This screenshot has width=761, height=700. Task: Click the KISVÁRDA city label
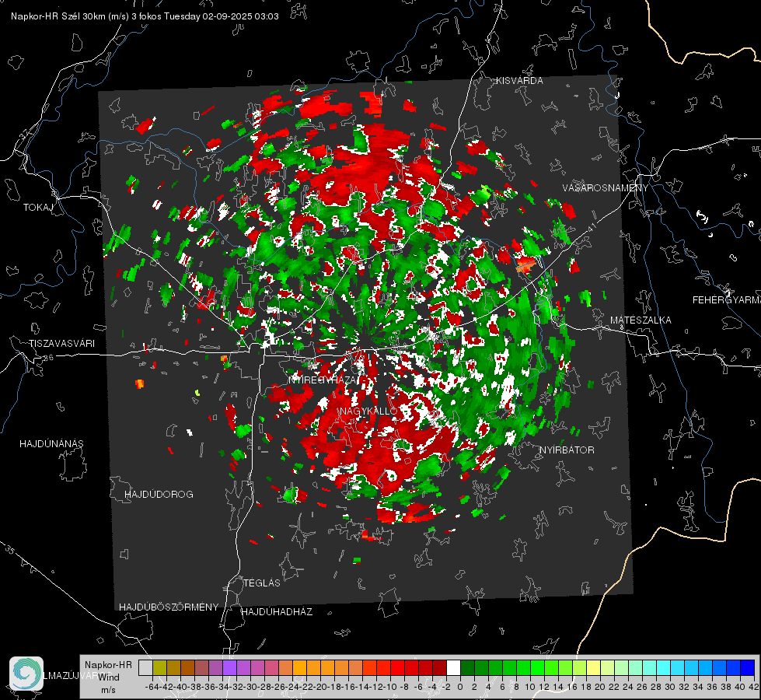519,81
